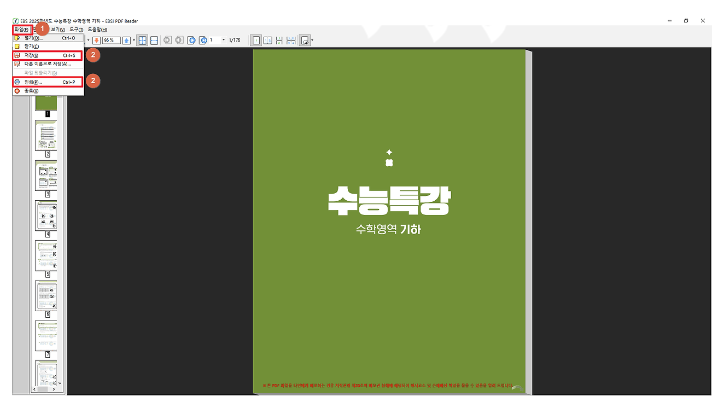Open the zoom level dropdown arrow
Screen dimensions: 725x419
coord(134,40)
